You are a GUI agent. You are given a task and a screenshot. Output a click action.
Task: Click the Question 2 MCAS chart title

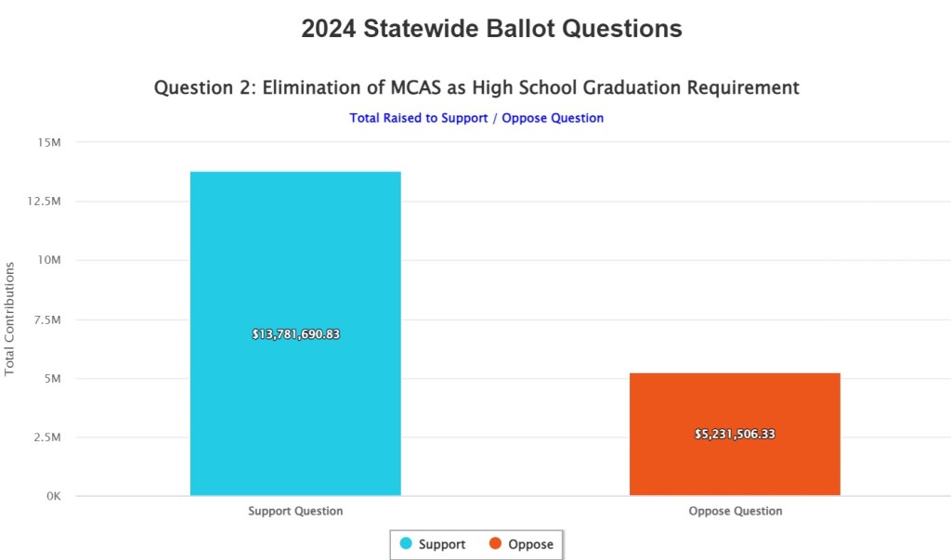(x=476, y=87)
